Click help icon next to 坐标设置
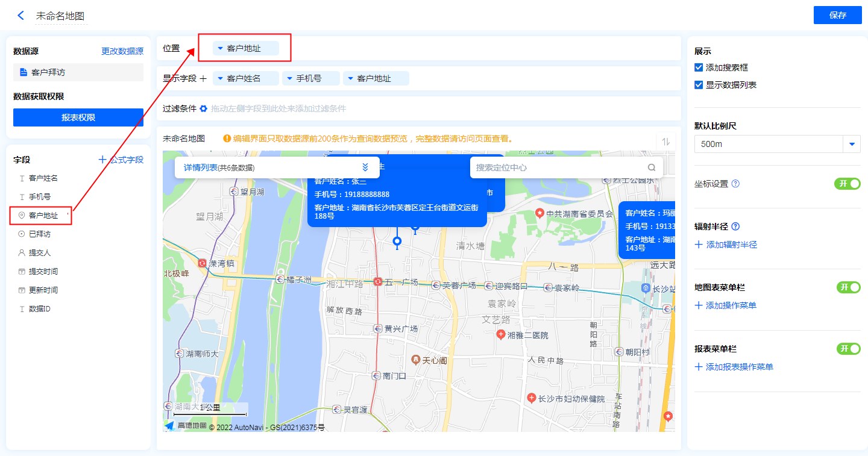Image resolution: width=868 pixels, height=456 pixels. pyautogui.click(x=735, y=184)
